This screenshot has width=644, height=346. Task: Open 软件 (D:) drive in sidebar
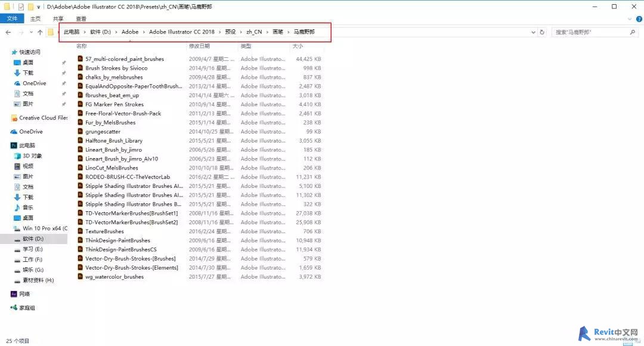tap(29, 239)
